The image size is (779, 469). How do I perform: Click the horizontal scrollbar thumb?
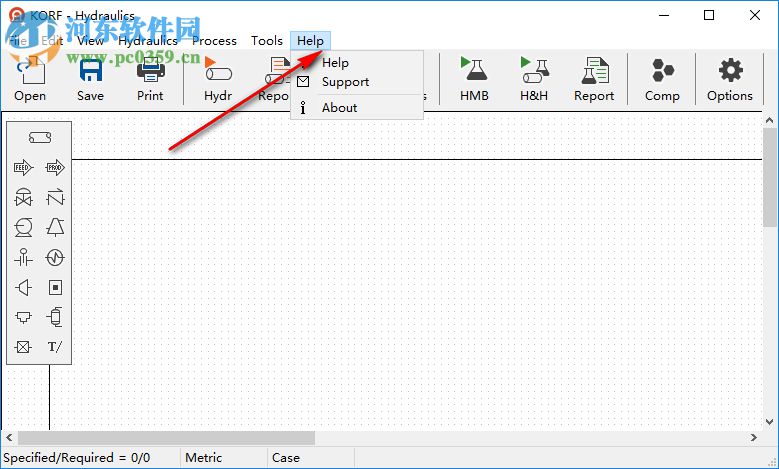pos(166,438)
